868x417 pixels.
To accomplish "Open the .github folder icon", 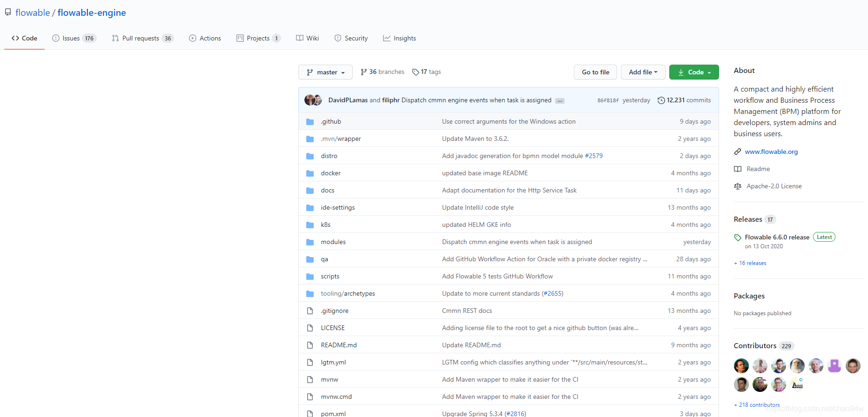I will coord(310,122).
